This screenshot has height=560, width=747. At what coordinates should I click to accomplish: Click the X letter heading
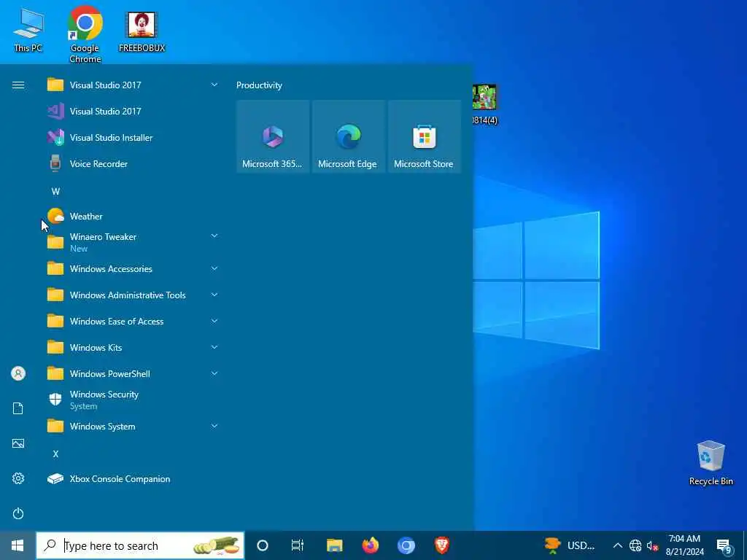55,454
